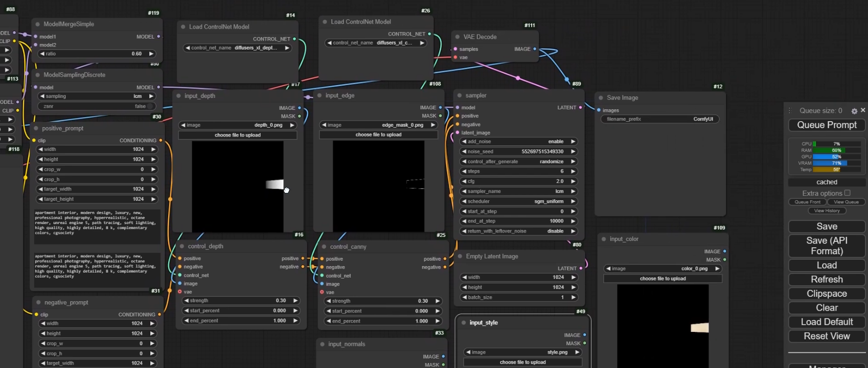Close the queue panel with X
The height and width of the screenshot is (368, 868).
coord(863,110)
